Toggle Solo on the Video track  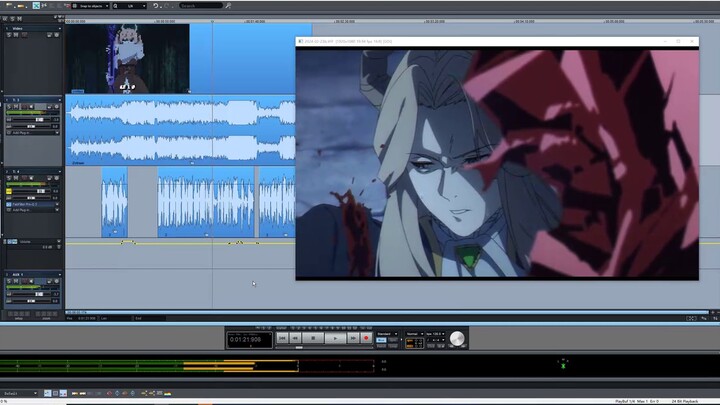9,35
